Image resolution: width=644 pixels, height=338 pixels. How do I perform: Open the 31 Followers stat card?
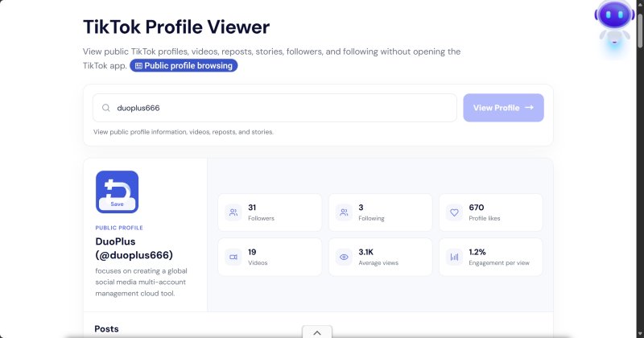[270, 212]
